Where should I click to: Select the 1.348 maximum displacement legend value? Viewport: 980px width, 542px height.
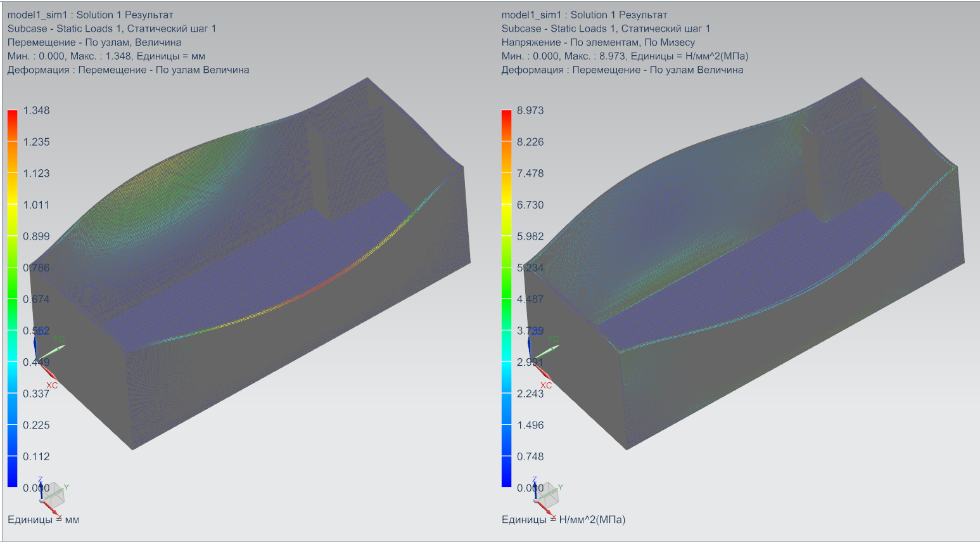point(36,110)
